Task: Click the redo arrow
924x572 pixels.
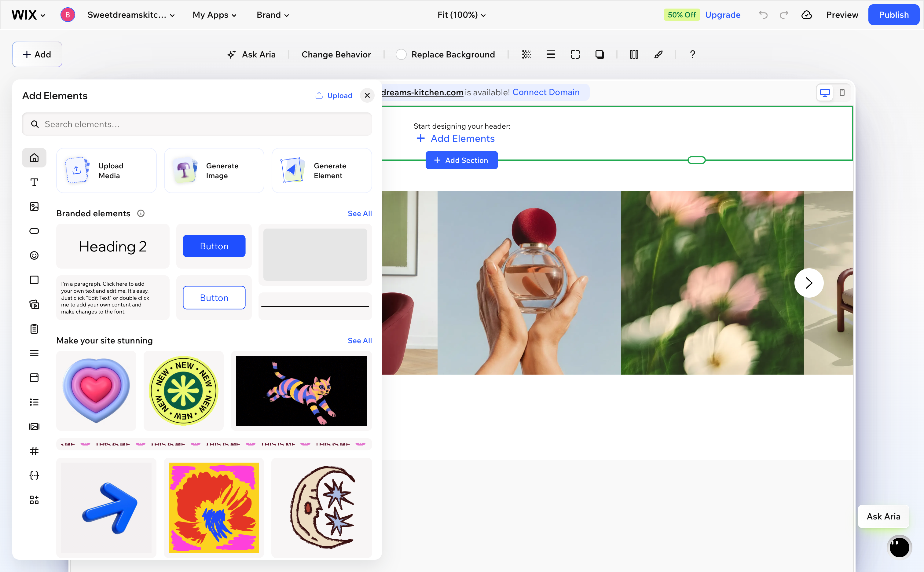Action: click(x=784, y=15)
